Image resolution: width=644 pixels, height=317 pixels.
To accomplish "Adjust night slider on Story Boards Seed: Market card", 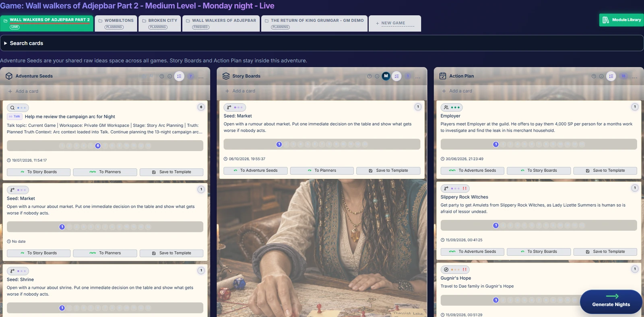I will pyautogui.click(x=322, y=144).
